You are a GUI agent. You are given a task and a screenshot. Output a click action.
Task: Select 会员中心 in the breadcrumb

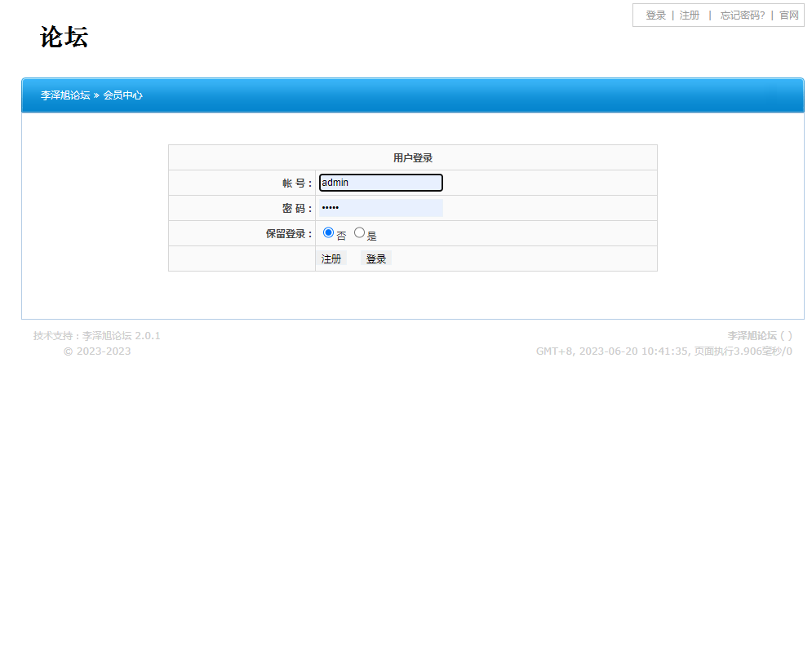click(122, 95)
